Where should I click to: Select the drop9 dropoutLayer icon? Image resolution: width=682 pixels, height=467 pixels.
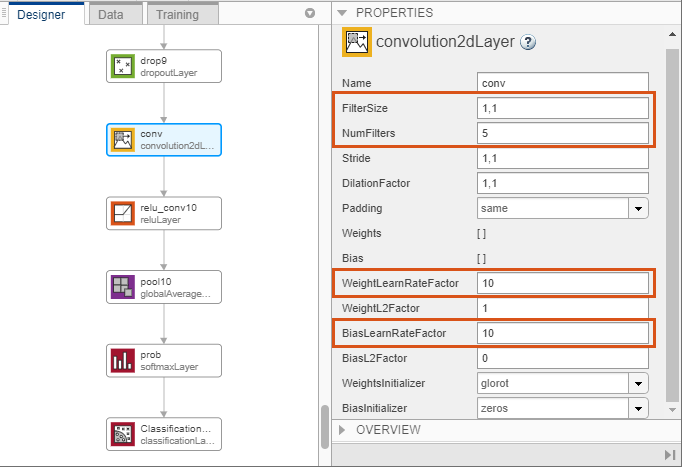(123, 66)
